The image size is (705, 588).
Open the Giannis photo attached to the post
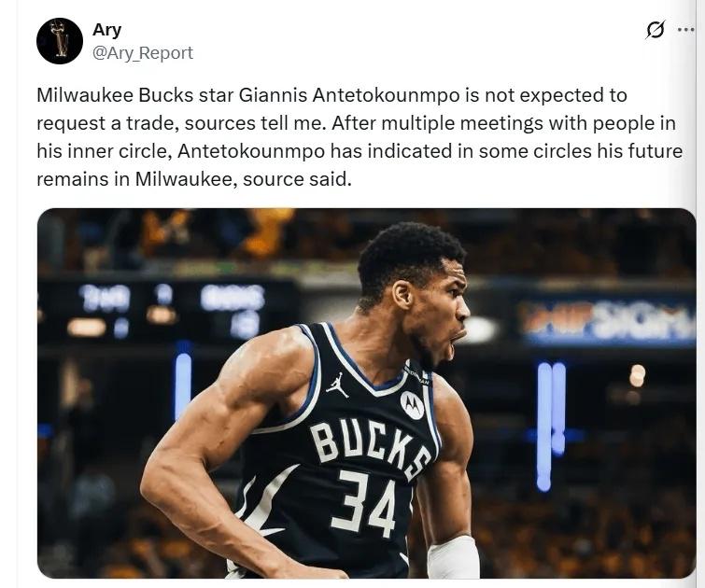[366, 392]
